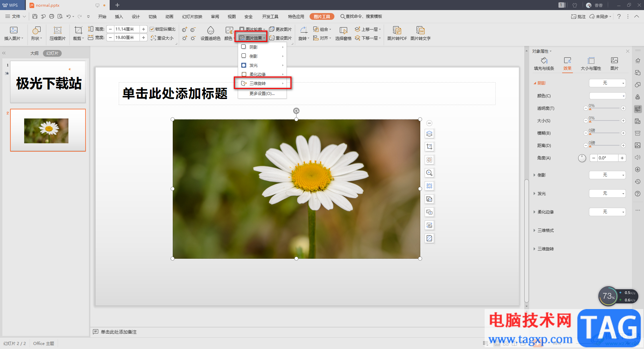
Task: Click the height input field 11.14厘米
Action: (x=127, y=29)
